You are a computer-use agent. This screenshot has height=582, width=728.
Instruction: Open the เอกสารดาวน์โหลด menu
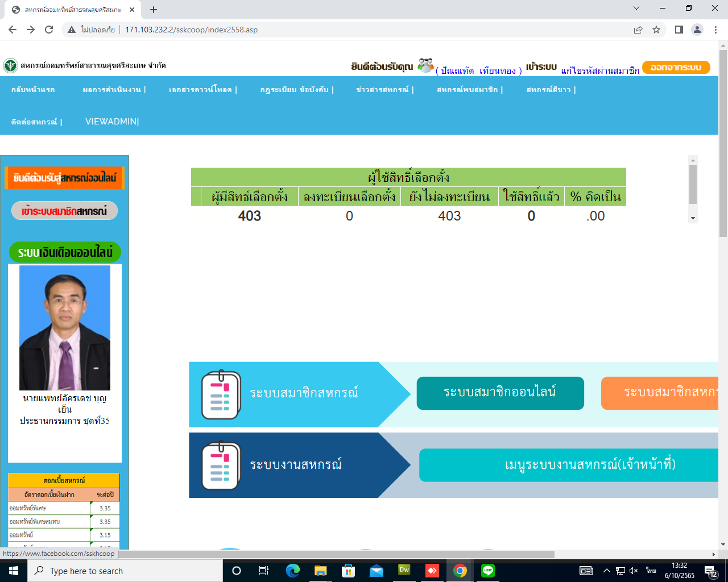coord(202,89)
